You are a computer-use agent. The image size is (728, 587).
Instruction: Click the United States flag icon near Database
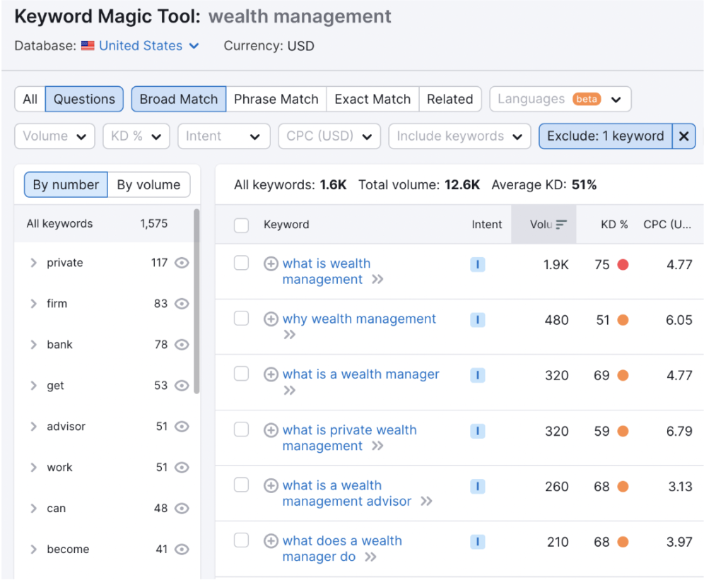click(87, 45)
